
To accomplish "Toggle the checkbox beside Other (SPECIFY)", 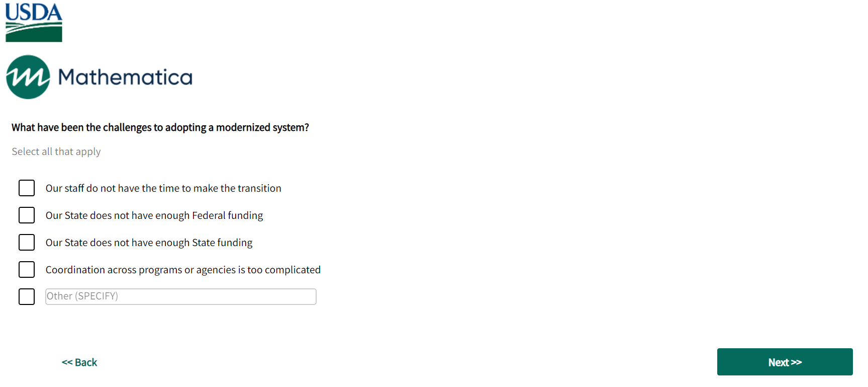I will point(27,297).
